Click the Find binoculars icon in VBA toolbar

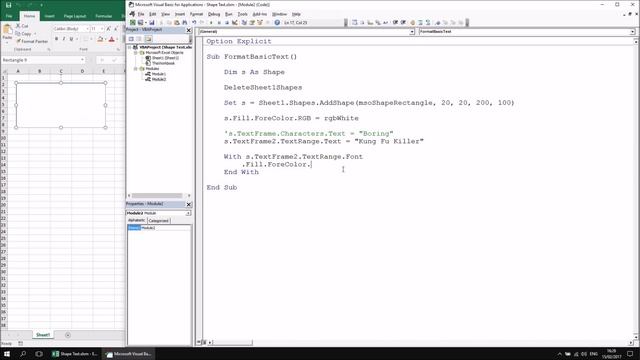click(x=184, y=22)
